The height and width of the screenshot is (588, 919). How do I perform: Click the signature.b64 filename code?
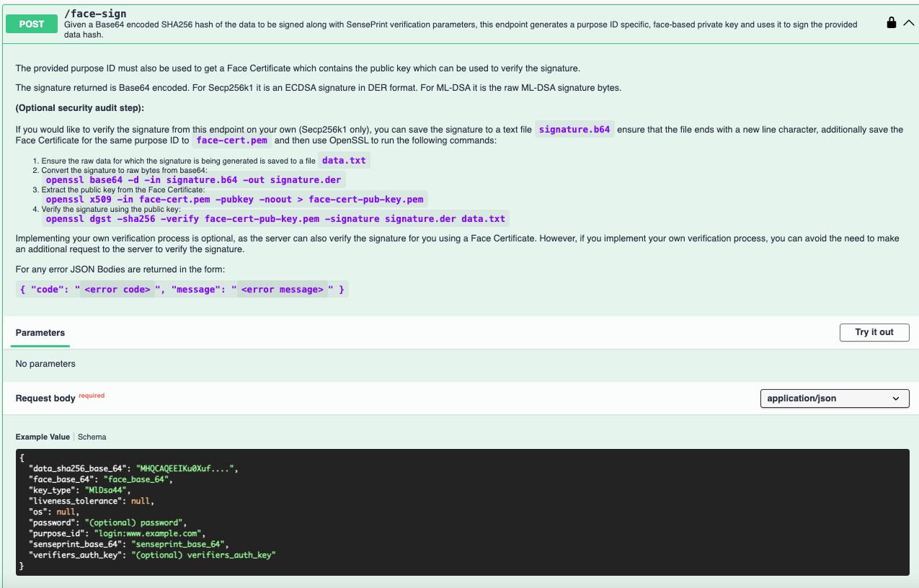click(574, 130)
